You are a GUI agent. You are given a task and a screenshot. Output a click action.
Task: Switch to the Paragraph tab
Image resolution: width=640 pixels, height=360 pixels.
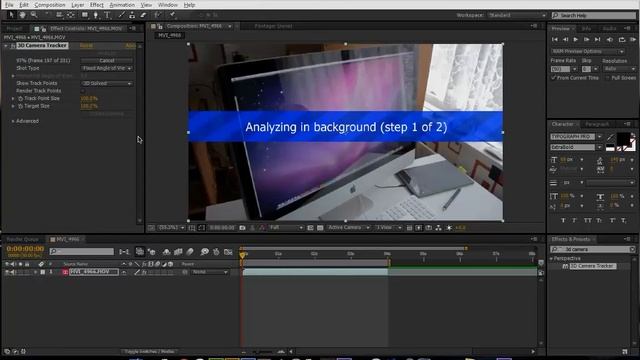pyautogui.click(x=597, y=124)
